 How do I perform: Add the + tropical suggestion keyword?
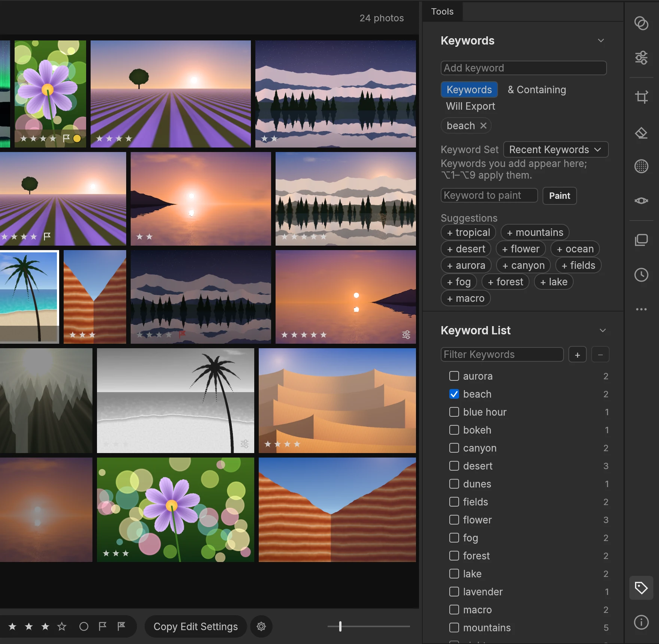point(468,233)
